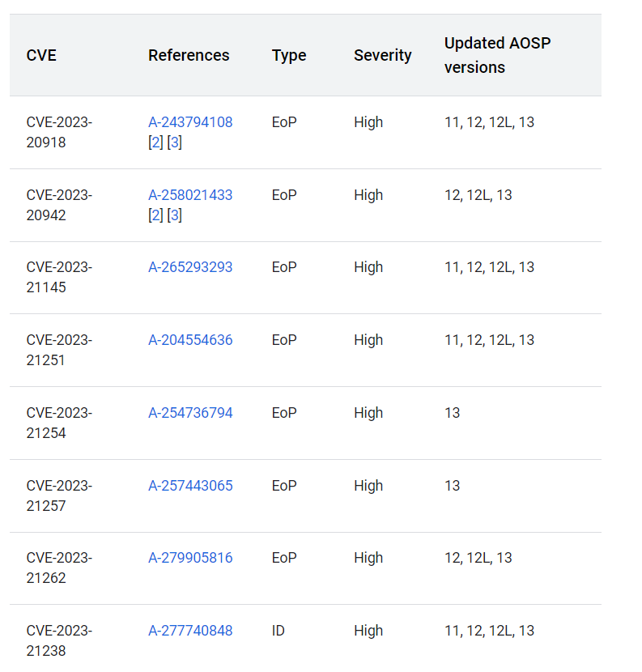Image resolution: width=642 pixels, height=672 pixels.
Task: Click the Severity column header
Action: (382, 55)
